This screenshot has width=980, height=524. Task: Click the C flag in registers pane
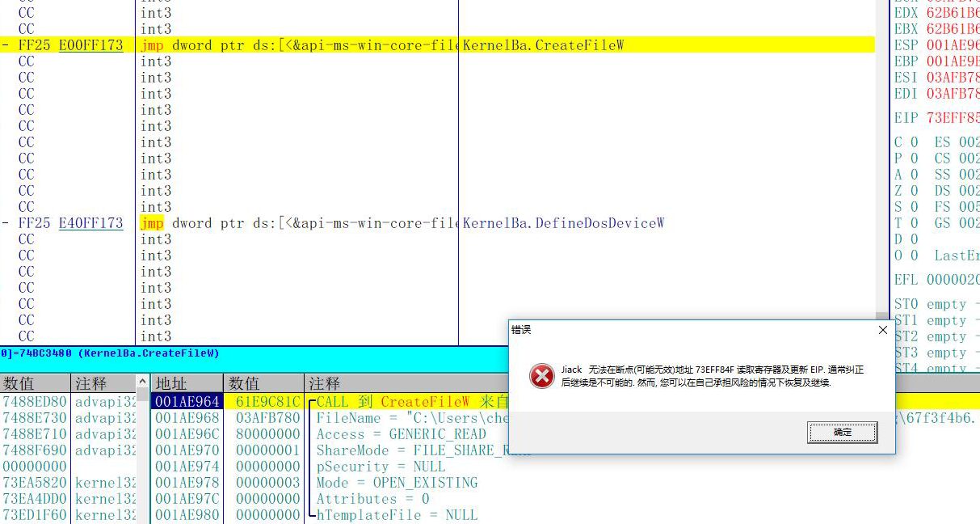click(906, 142)
